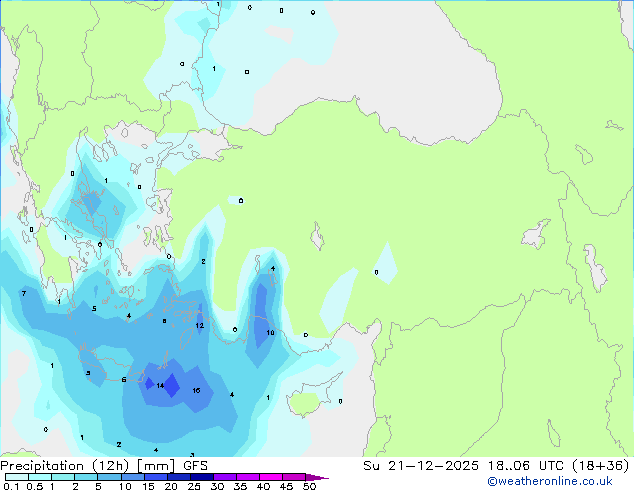Screen dimensions: 634x490
Task: Select the 15–20 mm legend color swatch
Action: click(156, 477)
